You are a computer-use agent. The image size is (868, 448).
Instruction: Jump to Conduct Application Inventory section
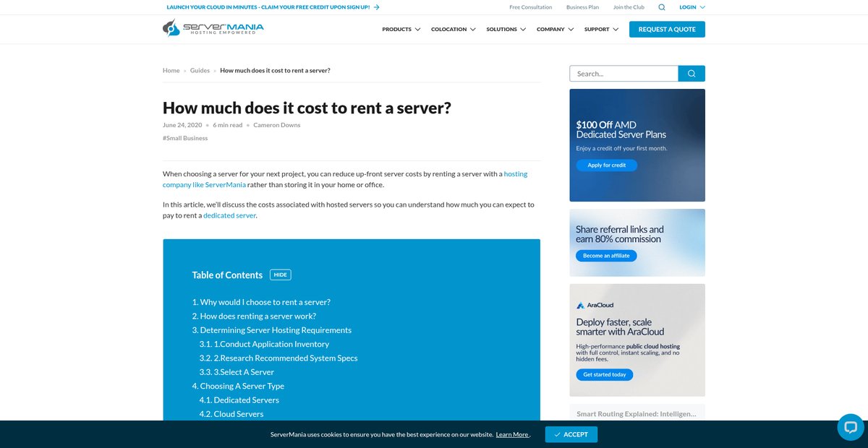point(264,344)
